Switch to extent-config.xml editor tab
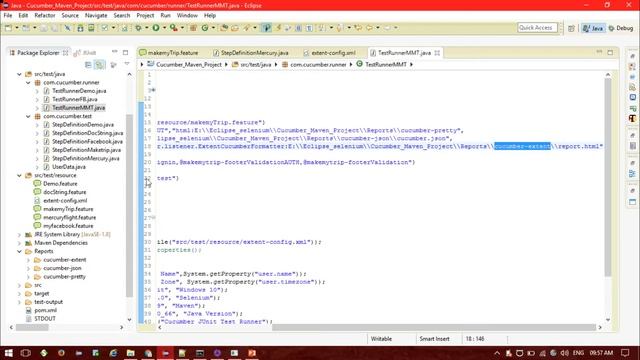This screenshot has width=640, height=360. [329, 53]
